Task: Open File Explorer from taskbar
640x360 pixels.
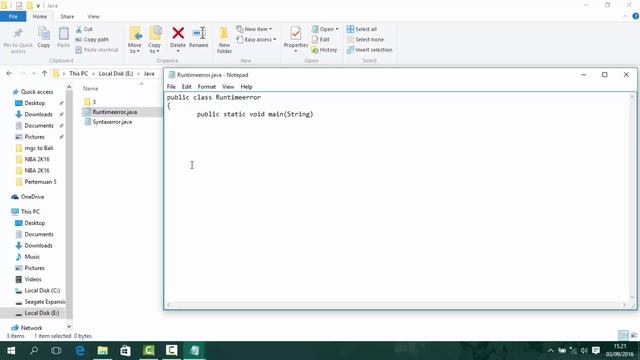Action: (102, 351)
